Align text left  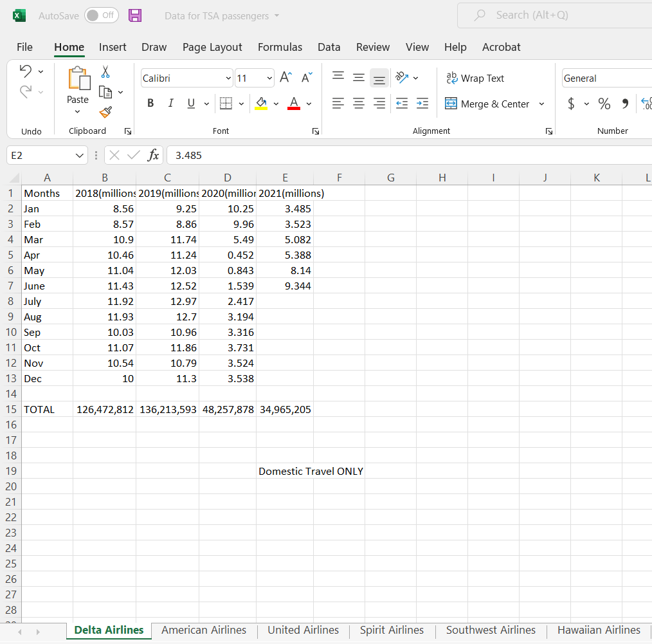pos(338,103)
